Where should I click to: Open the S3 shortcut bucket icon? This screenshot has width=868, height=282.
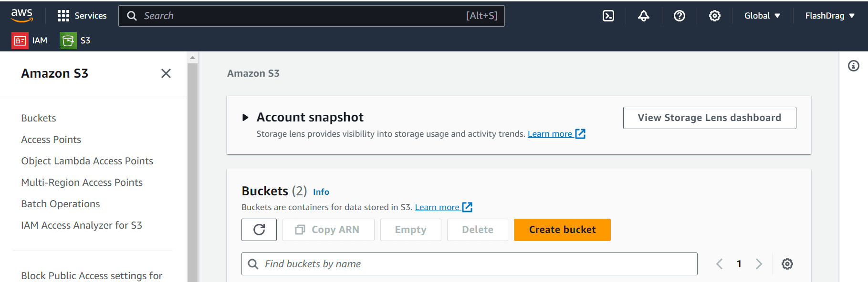(x=68, y=40)
